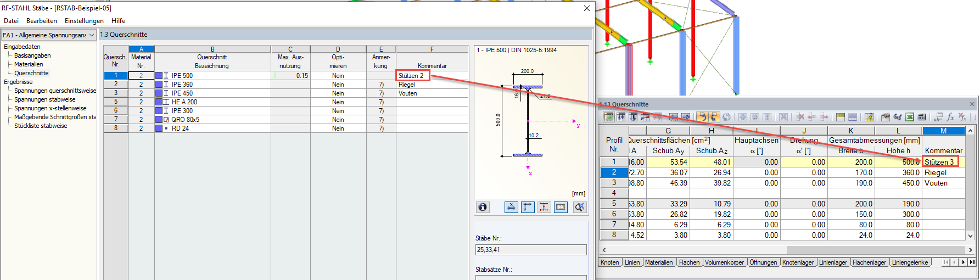Switch to the Materialien tab in RSTAB table
The width and height of the screenshot is (980, 280).
[x=659, y=262]
